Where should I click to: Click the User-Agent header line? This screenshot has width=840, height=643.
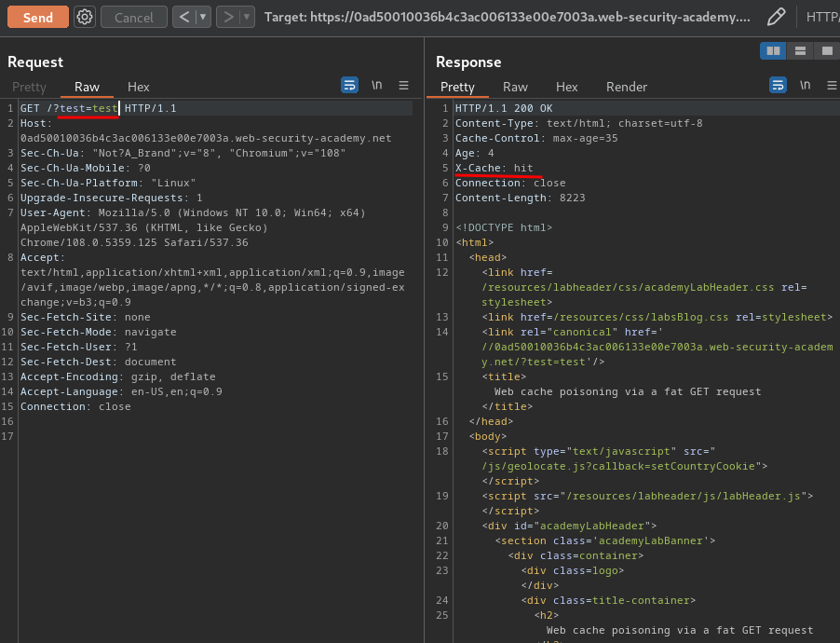(x=193, y=228)
